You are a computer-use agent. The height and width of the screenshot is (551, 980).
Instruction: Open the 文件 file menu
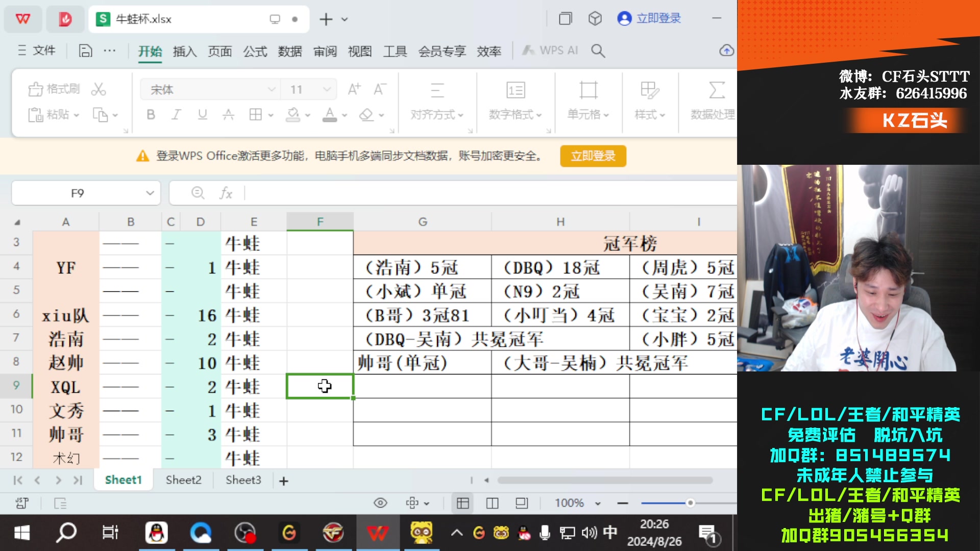[x=37, y=51]
